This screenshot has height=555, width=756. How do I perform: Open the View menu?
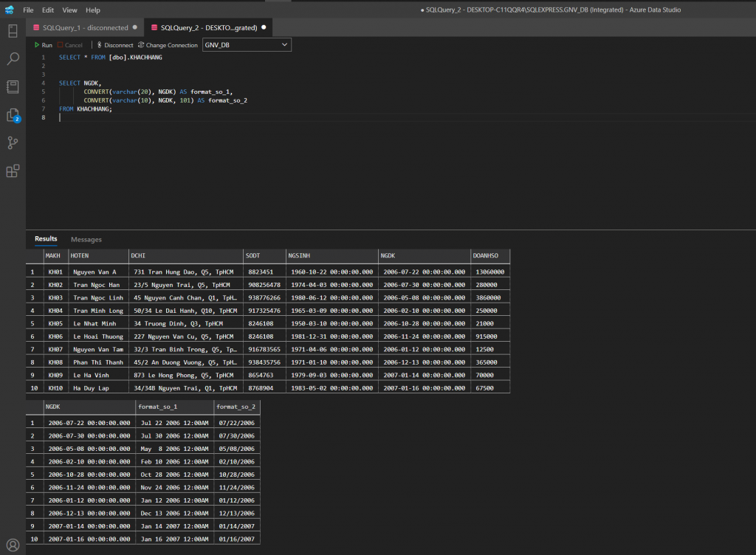(69, 10)
